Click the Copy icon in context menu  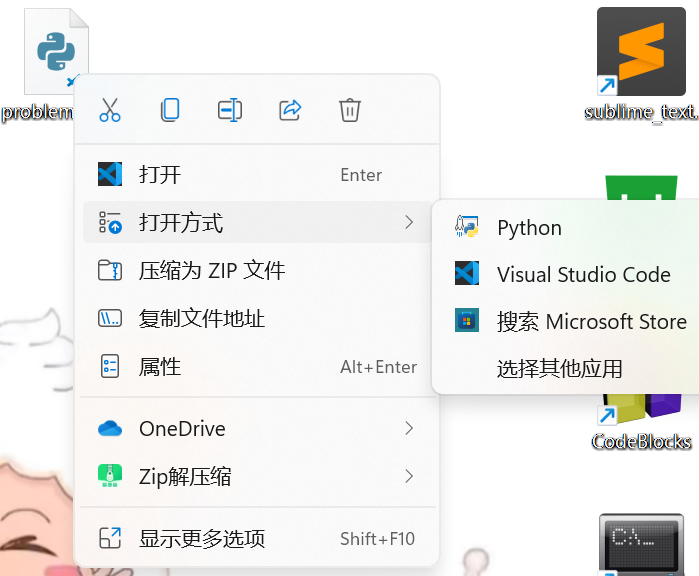point(170,110)
